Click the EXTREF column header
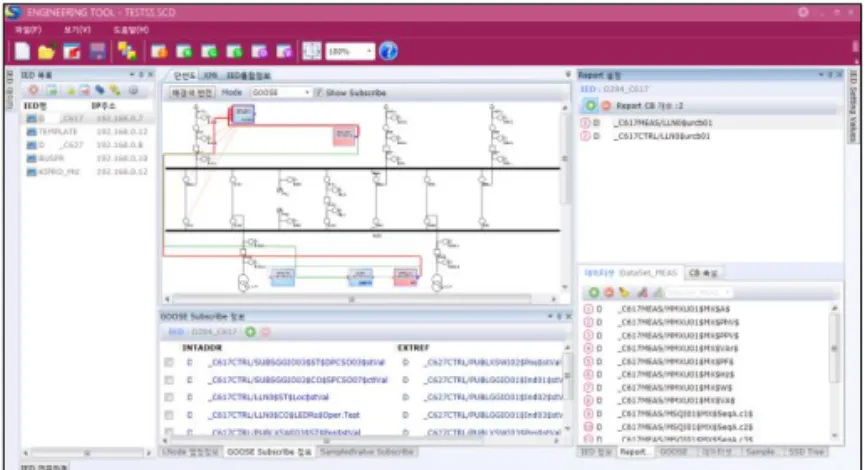Image resolution: width=865 pixels, height=470 pixels. 413,348
